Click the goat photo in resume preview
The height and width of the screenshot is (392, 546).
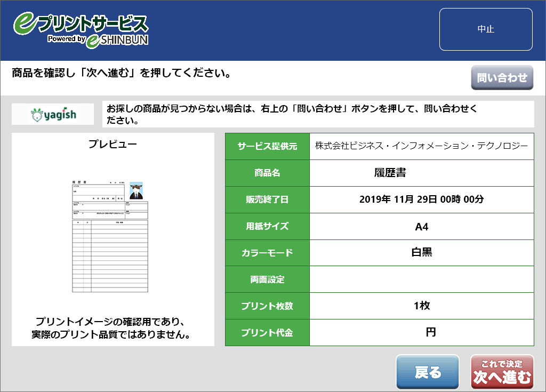[136, 190]
